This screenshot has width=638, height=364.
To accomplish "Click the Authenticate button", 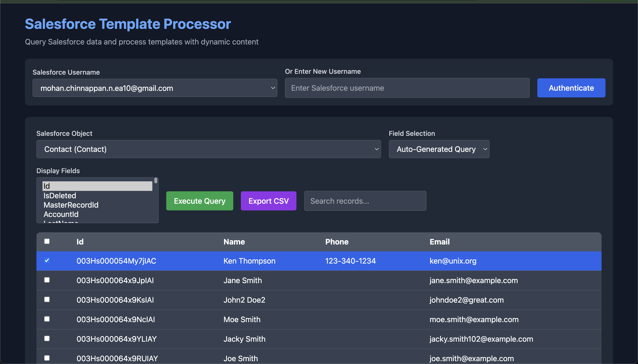I will (571, 88).
